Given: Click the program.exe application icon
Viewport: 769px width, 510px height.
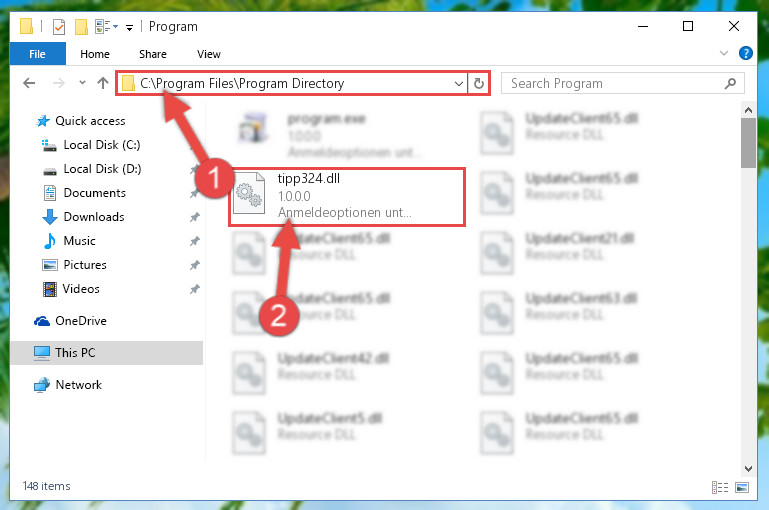Looking at the screenshot, I should click(253, 128).
